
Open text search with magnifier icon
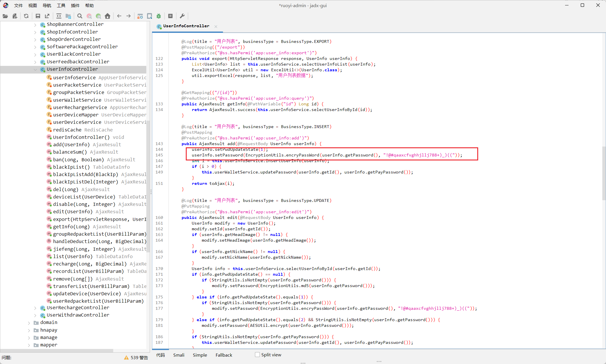coord(80,16)
